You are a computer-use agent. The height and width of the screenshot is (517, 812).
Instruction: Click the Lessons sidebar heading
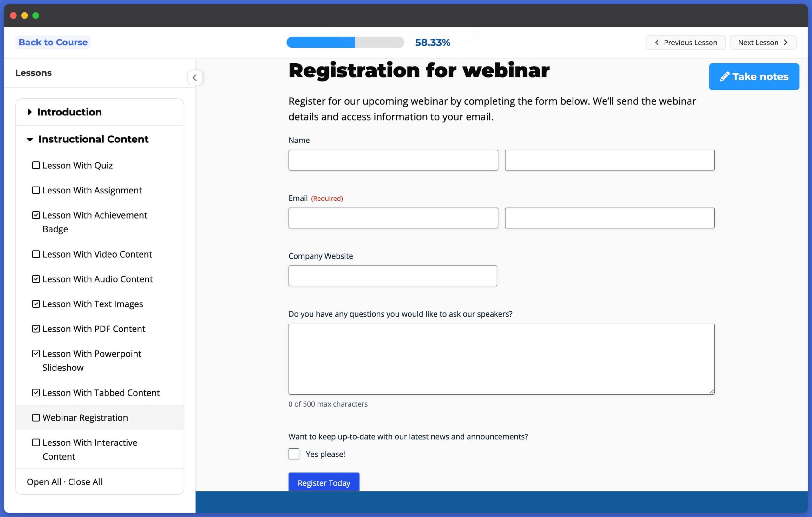pyautogui.click(x=33, y=73)
